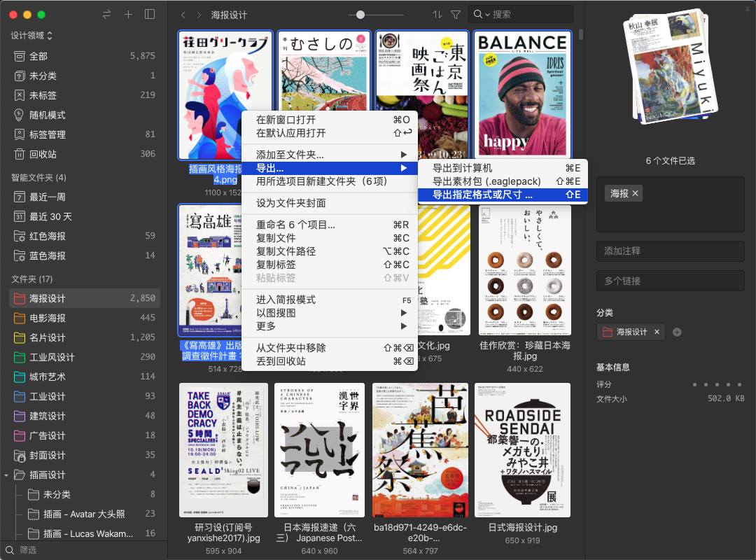This screenshot has width=756, height=560.
Task: Open the locked 封面设计 folder
Action: point(85,455)
